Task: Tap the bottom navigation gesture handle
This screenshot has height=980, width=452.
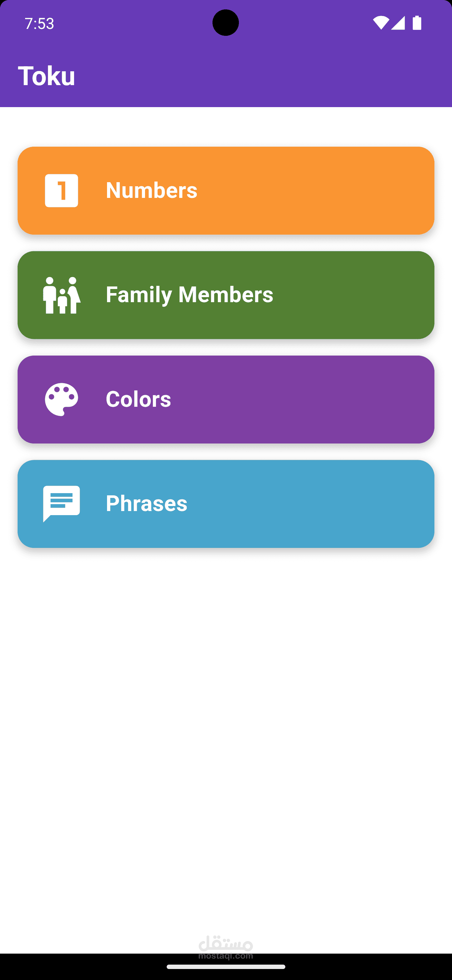Action: point(226,967)
